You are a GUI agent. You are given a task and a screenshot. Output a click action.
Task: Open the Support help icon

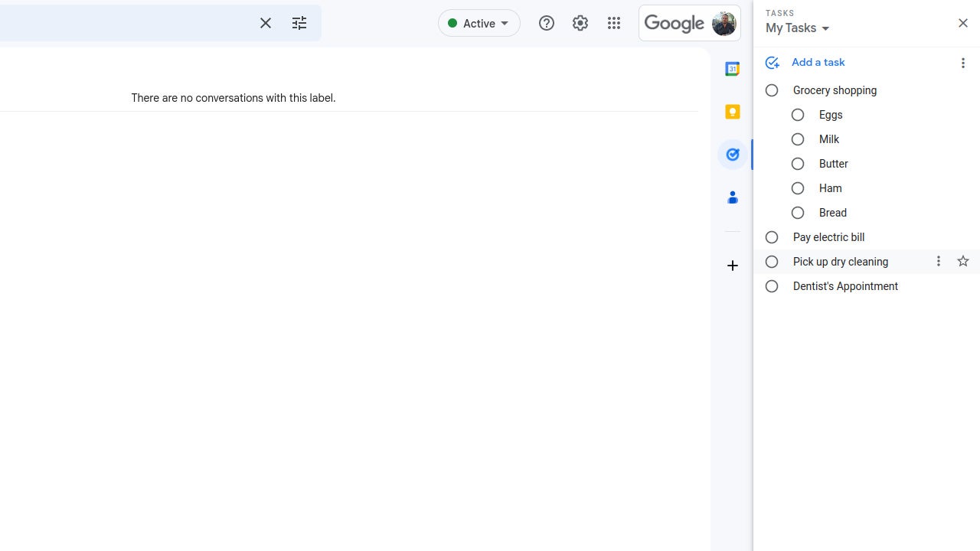pyautogui.click(x=547, y=23)
